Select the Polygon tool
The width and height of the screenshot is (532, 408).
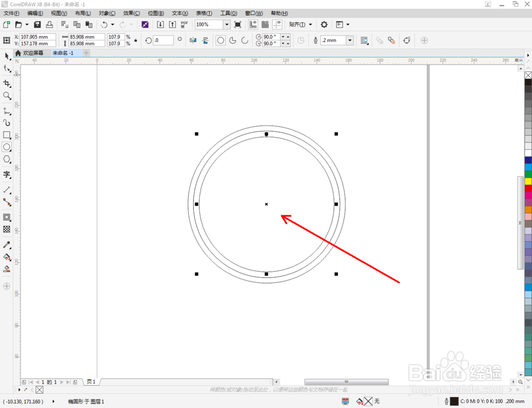click(x=7, y=159)
